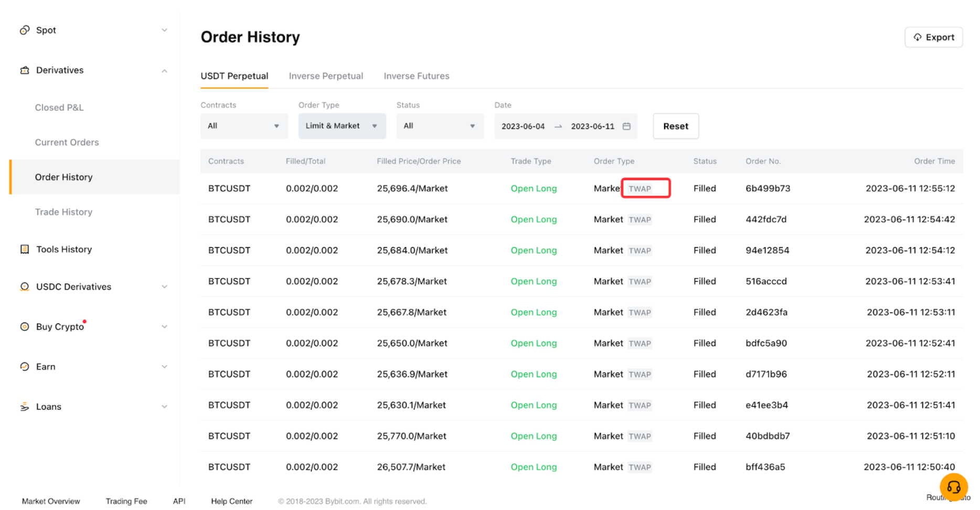Viewport: 980px width, 510px height.
Task: Click the Loans icon in sidebar
Action: 25,407
